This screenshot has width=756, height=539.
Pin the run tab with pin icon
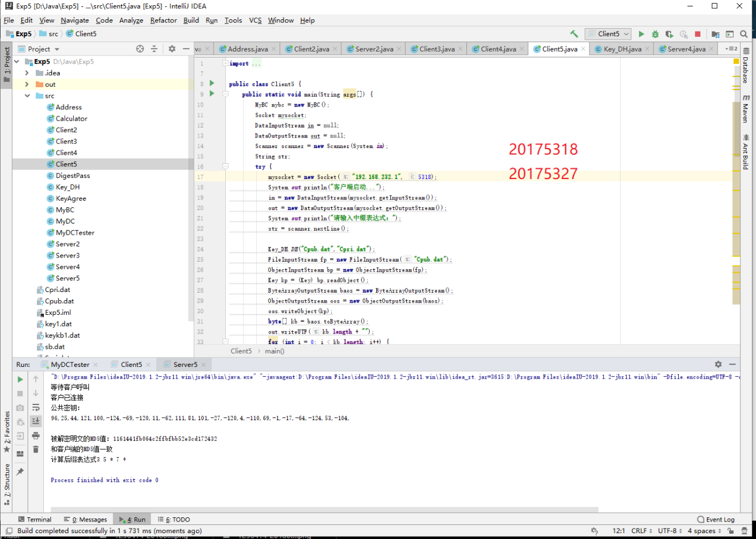pyautogui.click(x=20, y=472)
